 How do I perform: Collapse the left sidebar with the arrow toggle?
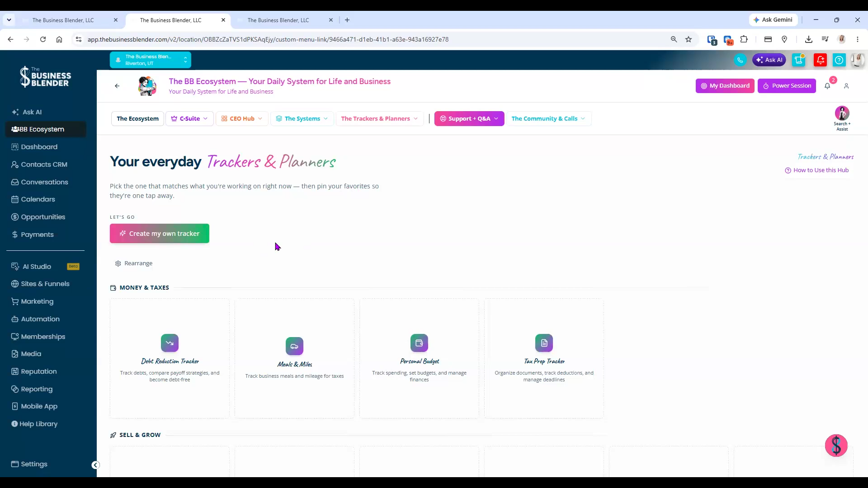[95, 465]
